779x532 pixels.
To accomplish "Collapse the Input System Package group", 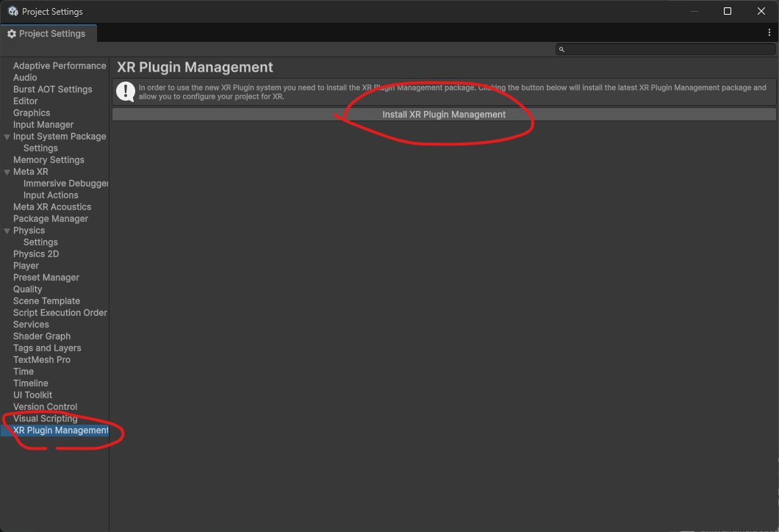I will coord(7,137).
